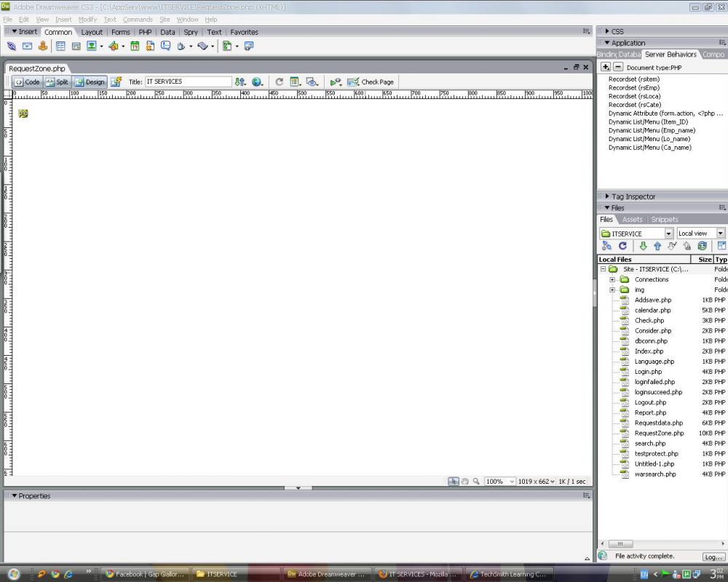Open the Commands menu
Image resolution: width=728 pixels, height=582 pixels.
click(138, 20)
